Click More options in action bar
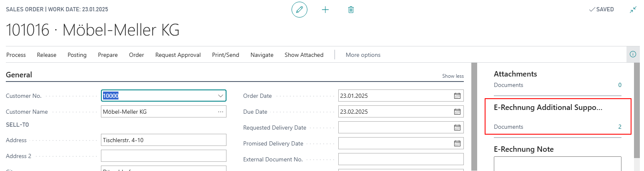644x171 pixels. point(363,55)
